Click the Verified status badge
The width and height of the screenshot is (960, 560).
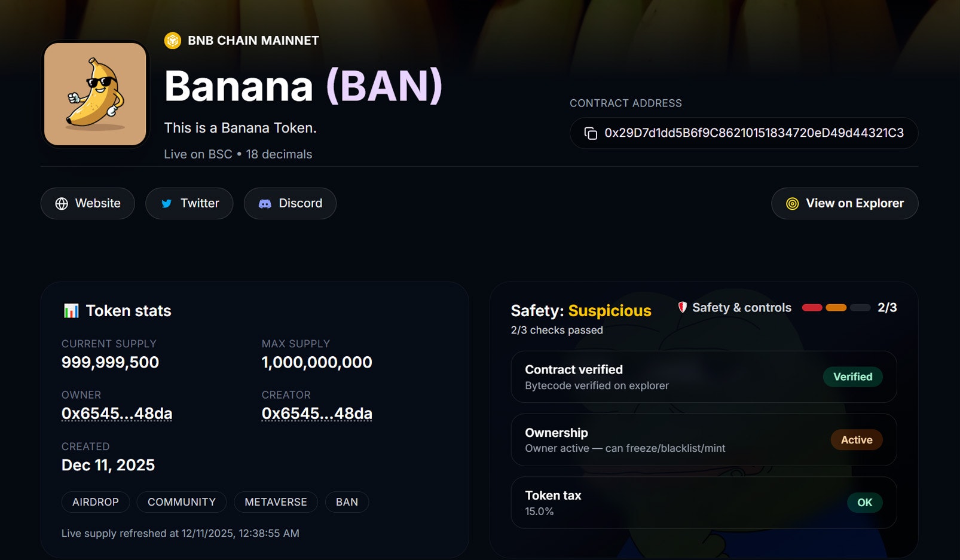[853, 377]
